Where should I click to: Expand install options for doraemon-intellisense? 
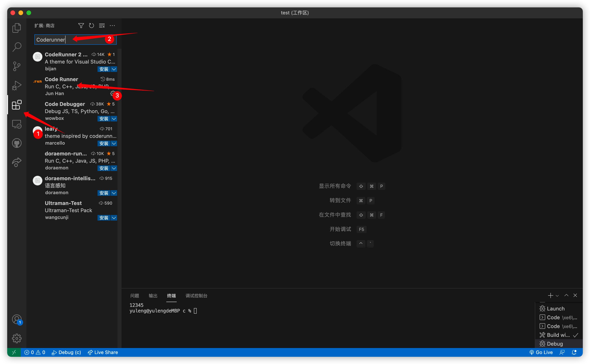tap(114, 193)
